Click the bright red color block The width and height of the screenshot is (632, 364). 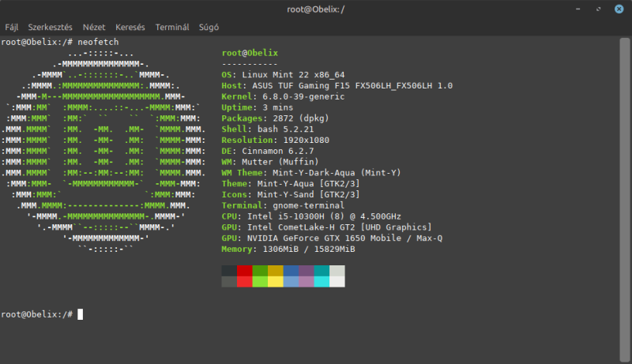pyautogui.click(x=245, y=281)
